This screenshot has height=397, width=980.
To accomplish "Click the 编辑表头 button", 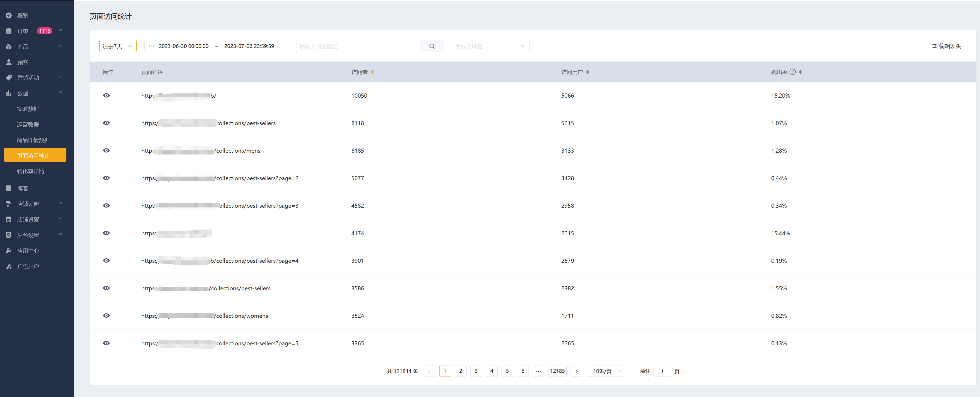I will [x=946, y=46].
